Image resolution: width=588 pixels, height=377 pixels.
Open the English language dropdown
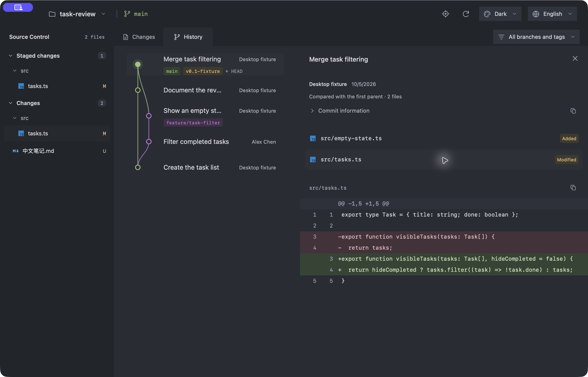coord(552,14)
